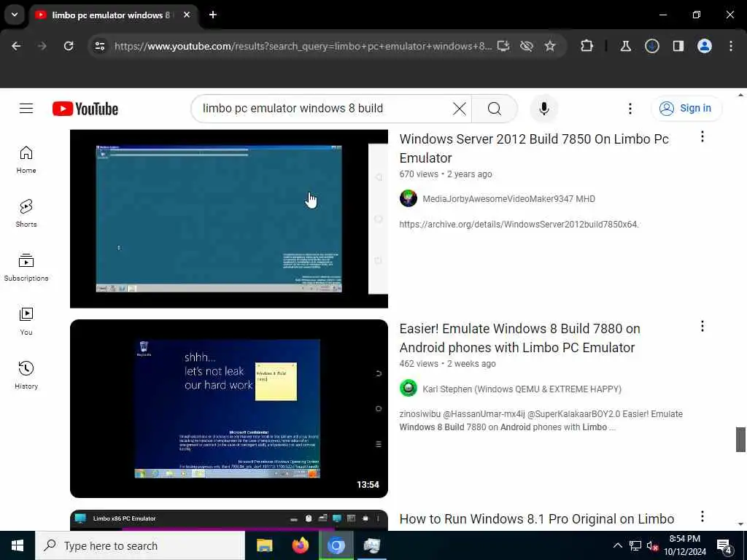The width and height of the screenshot is (747, 560).
Task: Click the taskbar search box
Action: [x=140, y=545]
